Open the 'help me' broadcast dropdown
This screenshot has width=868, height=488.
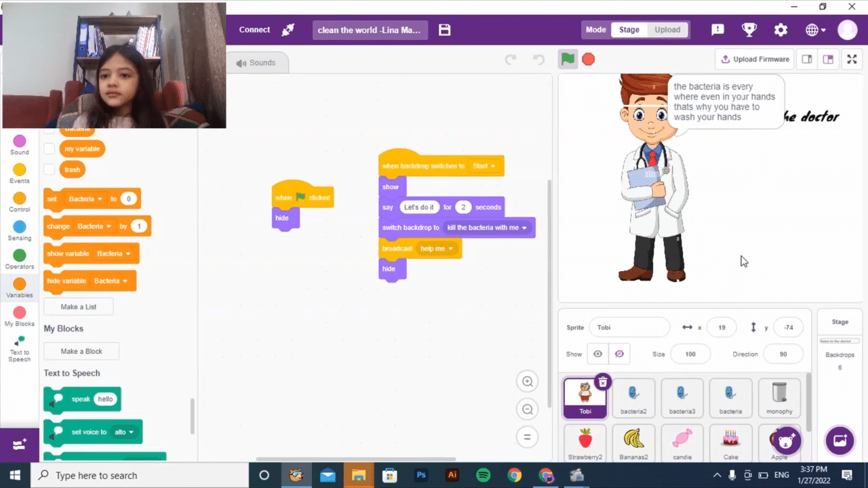pyautogui.click(x=451, y=249)
